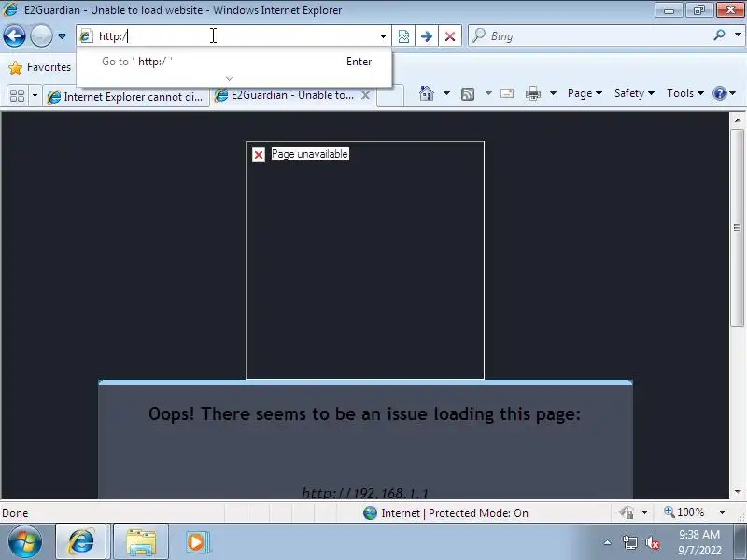Click the network tray icon

629,542
